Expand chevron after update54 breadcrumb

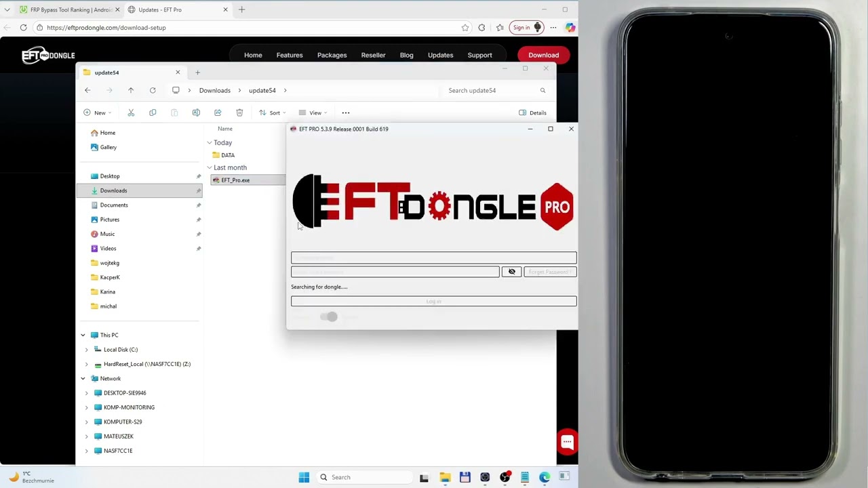point(285,90)
